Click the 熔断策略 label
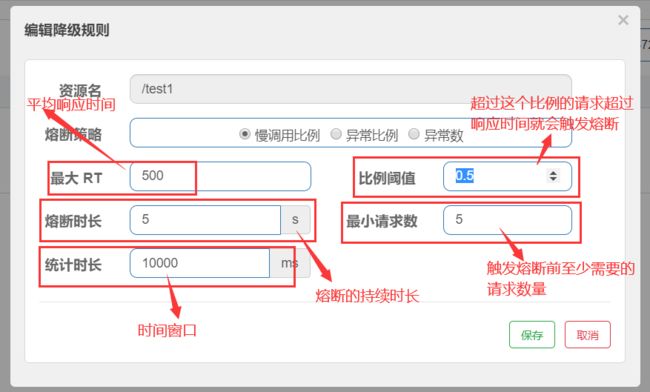 tap(73, 134)
